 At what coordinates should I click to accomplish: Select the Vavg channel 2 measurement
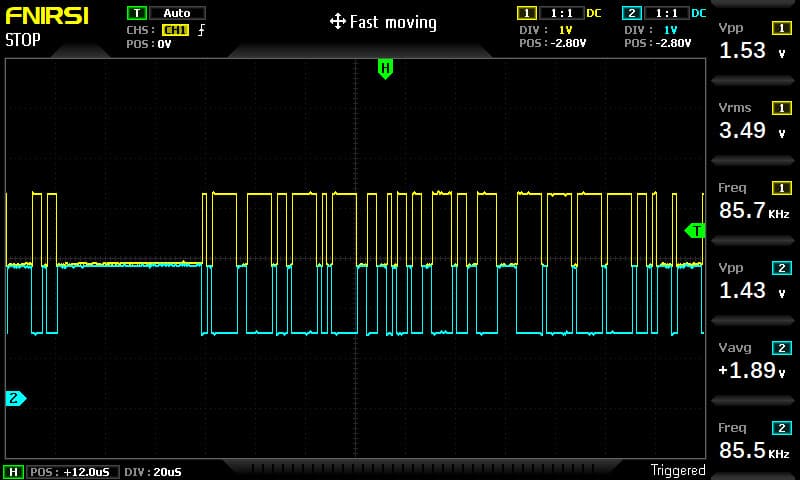pyautogui.click(x=755, y=361)
